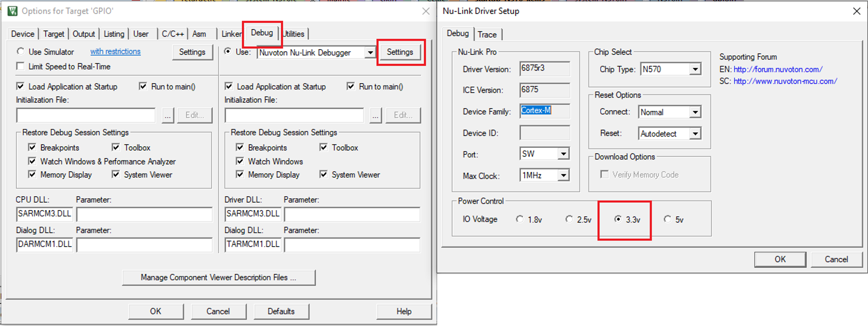This screenshot has width=868, height=326.
Task: Click simulator Initialization File input field
Action: click(86, 115)
